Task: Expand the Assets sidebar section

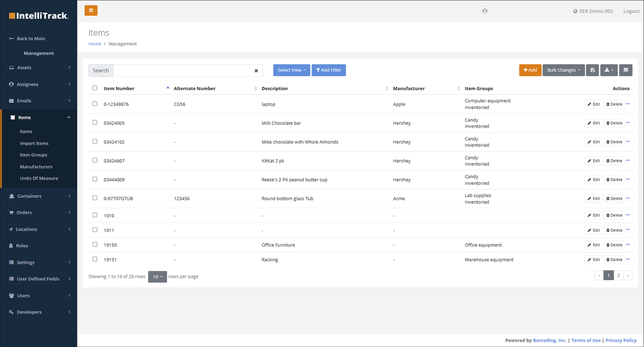Action: [39, 68]
